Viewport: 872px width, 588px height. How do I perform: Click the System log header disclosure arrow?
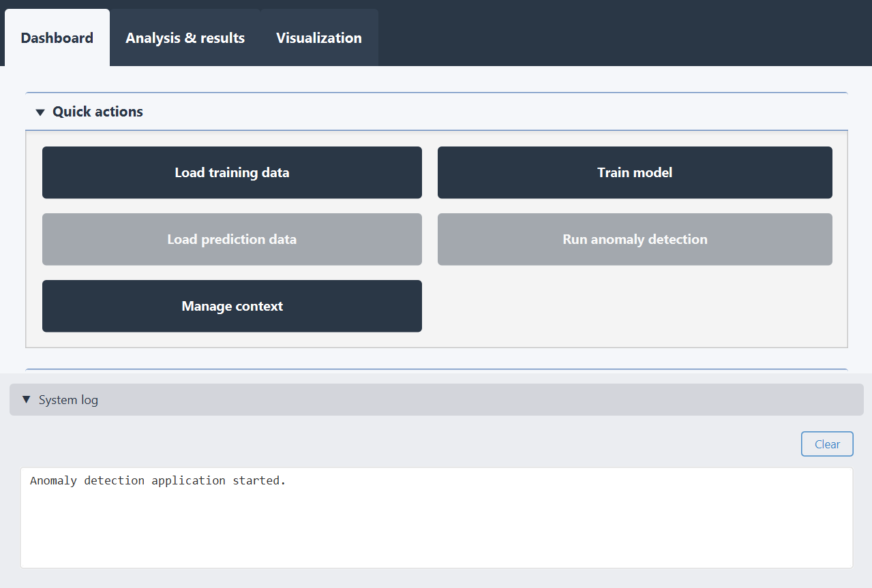(27, 399)
